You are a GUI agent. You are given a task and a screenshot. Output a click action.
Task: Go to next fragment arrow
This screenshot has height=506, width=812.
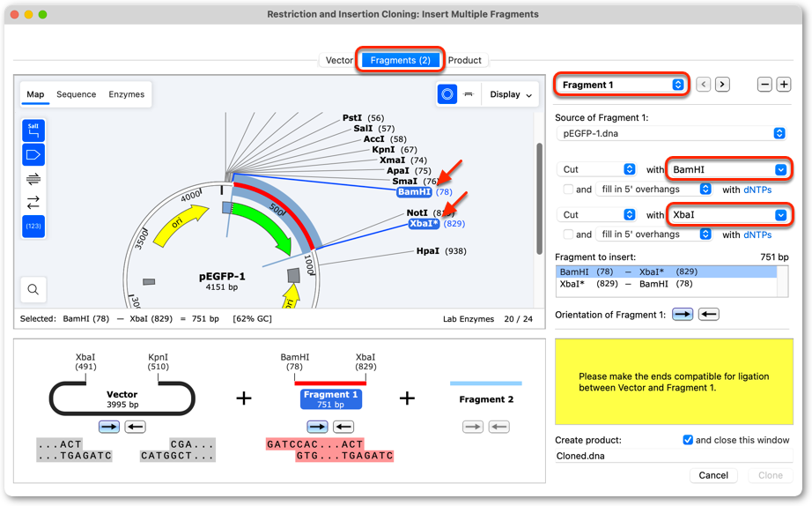coord(722,85)
